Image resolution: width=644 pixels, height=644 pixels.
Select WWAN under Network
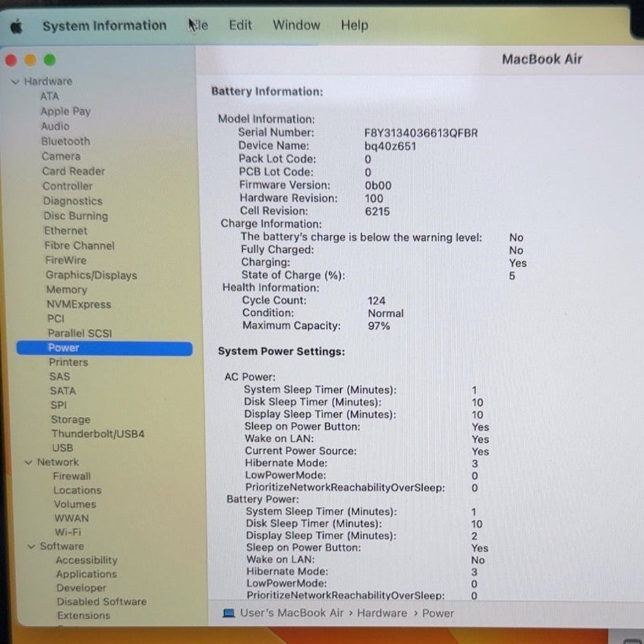tap(71, 518)
